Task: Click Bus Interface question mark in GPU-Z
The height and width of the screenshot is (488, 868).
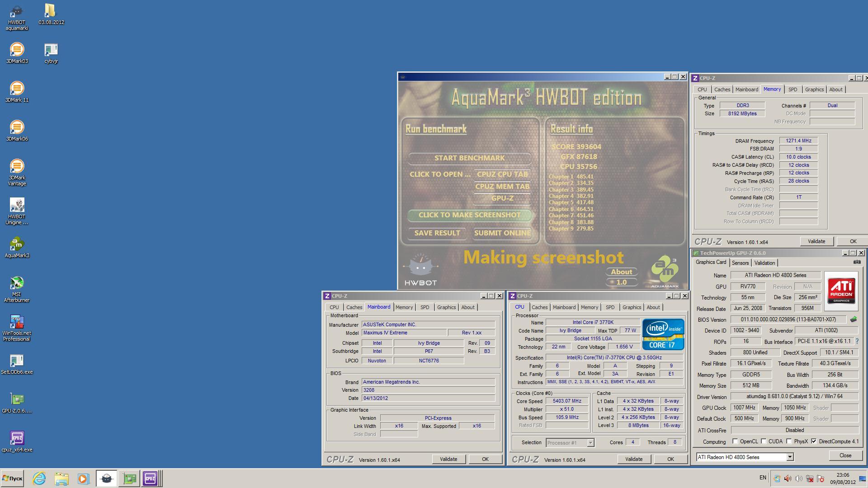Action: tap(857, 342)
